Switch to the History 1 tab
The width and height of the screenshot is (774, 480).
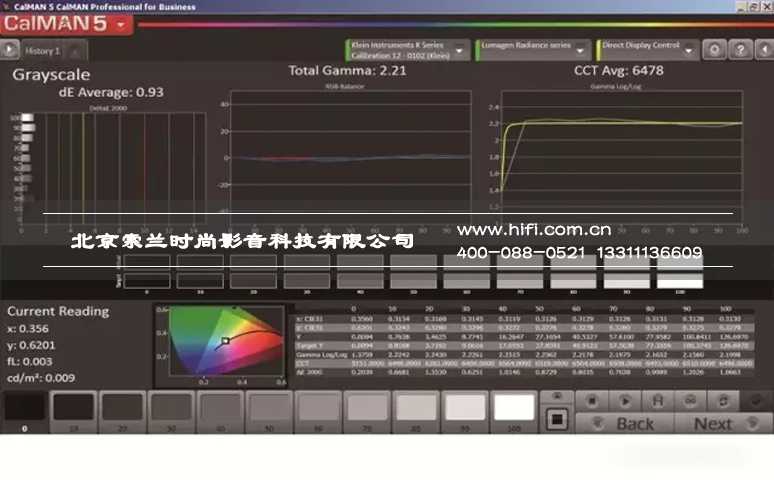pyautogui.click(x=44, y=50)
